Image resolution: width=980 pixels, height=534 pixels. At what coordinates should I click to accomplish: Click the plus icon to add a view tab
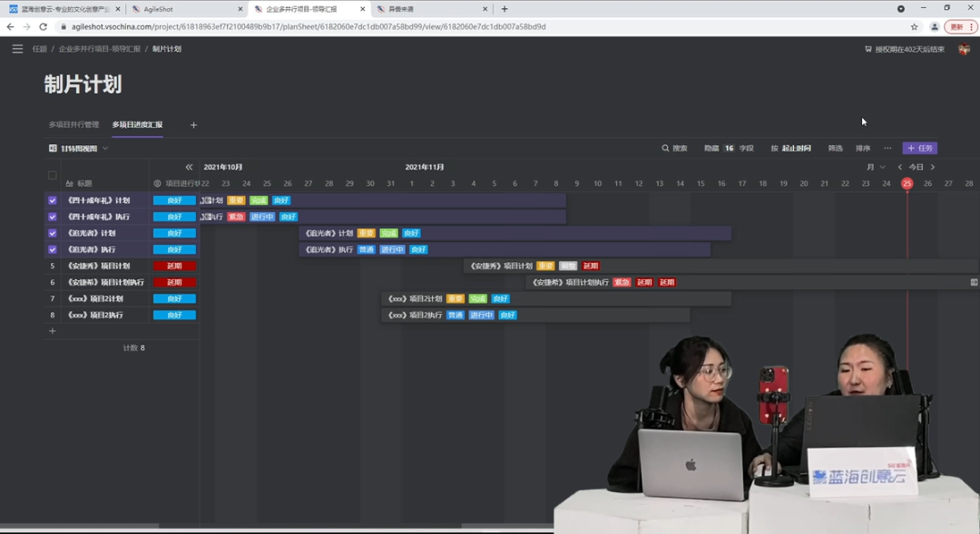[x=193, y=125]
